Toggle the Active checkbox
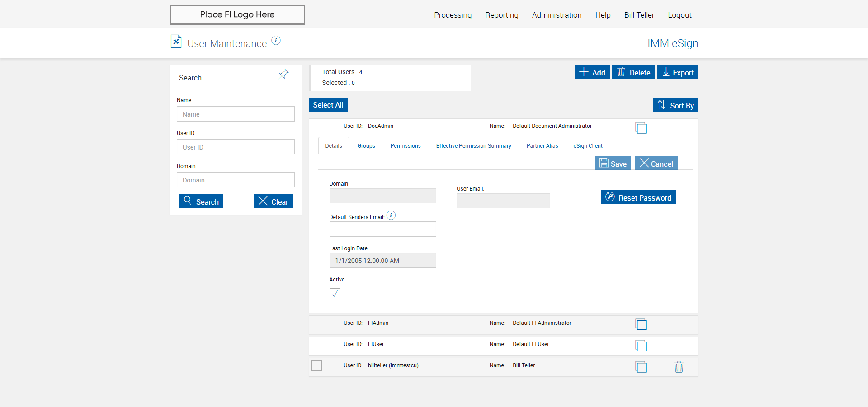The image size is (868, 407). (x=335, y=294)
